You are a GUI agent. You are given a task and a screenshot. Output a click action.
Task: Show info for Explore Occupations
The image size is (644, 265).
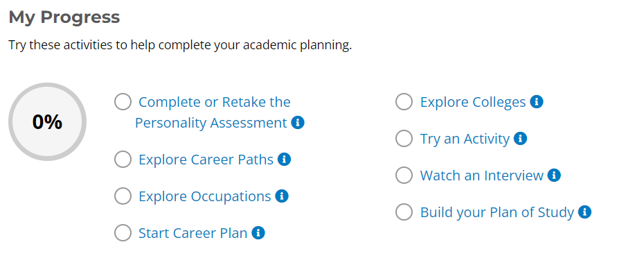(x=282, y=196)
